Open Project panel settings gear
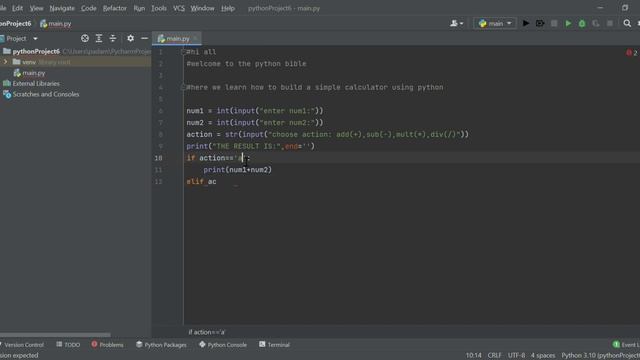The image size is (640, 360). pos(130,38)
